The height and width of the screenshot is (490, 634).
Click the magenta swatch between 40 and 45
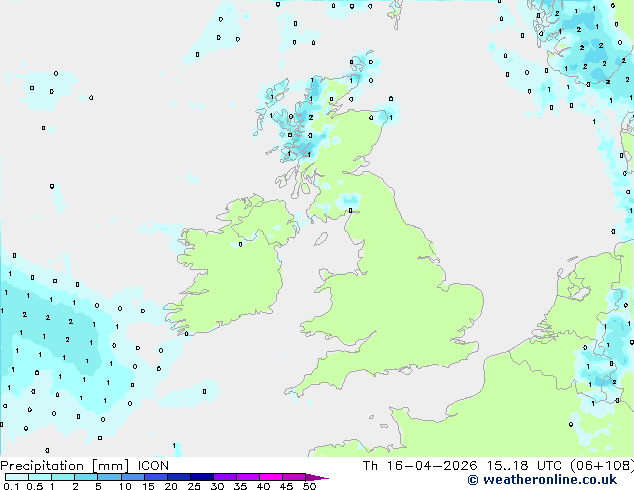coord(271,477)
